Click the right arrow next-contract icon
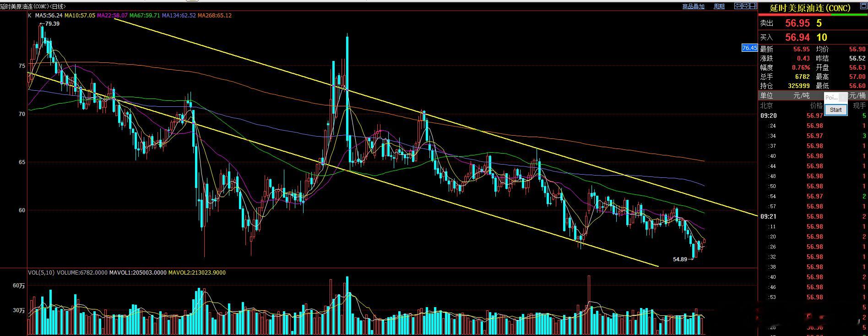This screenshot has height=336, width=868. click(x=746, y=6)
